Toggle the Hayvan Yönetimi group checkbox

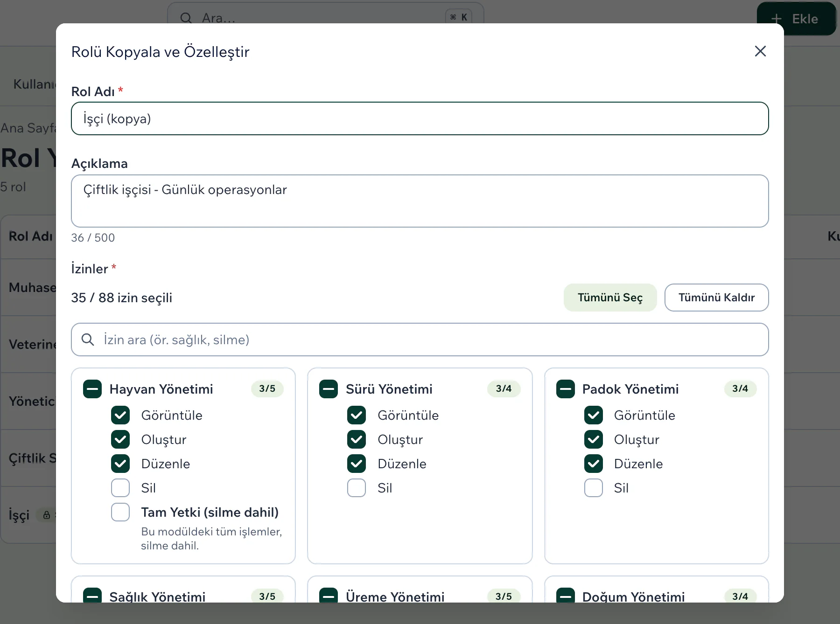pos(92,389)
